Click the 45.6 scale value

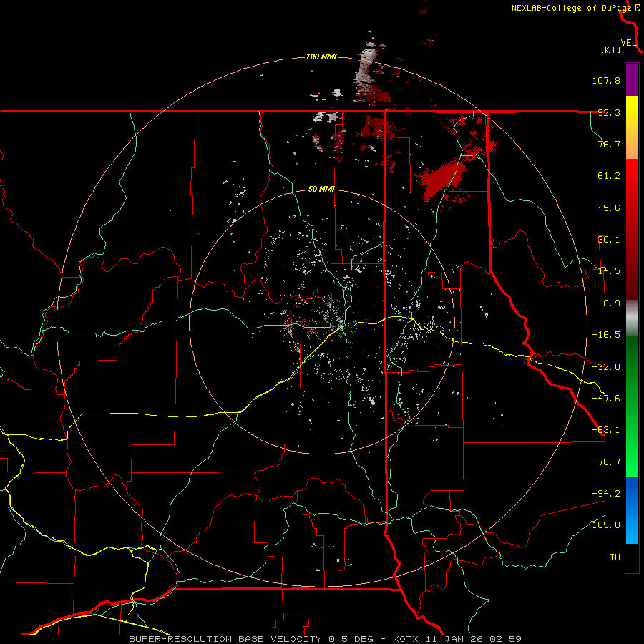[609, 208]
